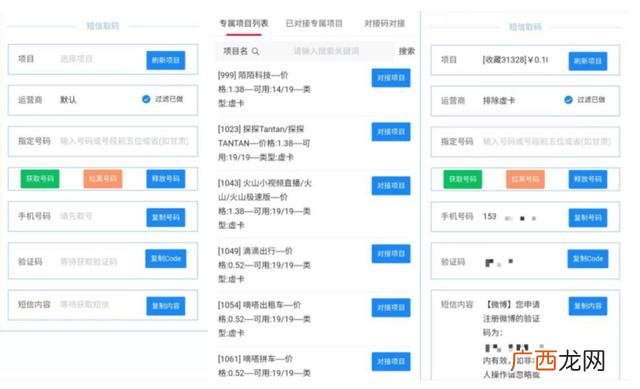Click 复制Code button in the left panel
The height and width of the screenshot is (389, 640).
click(x=166, y=258)
